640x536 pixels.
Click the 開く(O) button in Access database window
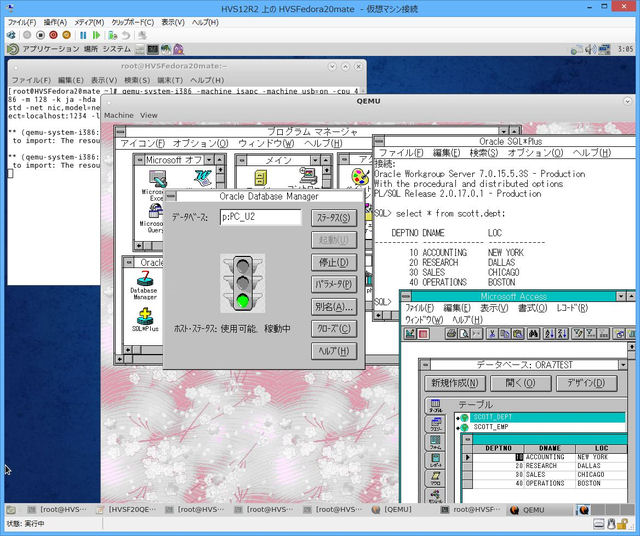(520, 383)
